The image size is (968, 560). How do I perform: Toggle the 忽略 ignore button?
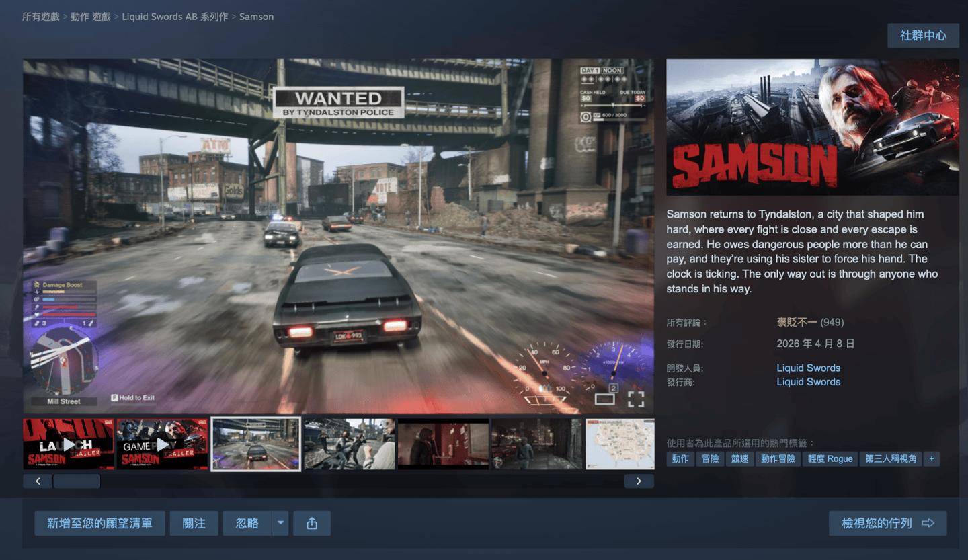[247, 524]
